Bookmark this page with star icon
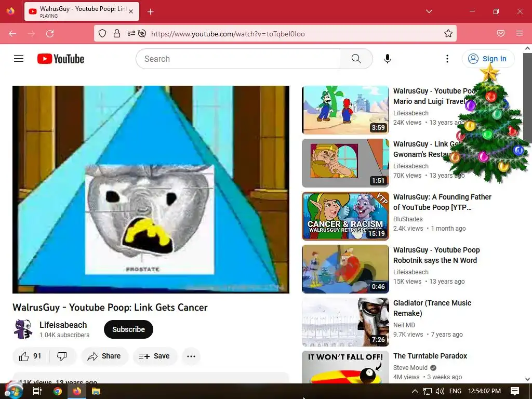The height and width of the screenshot is (399, 532). [x=448, y=33]
